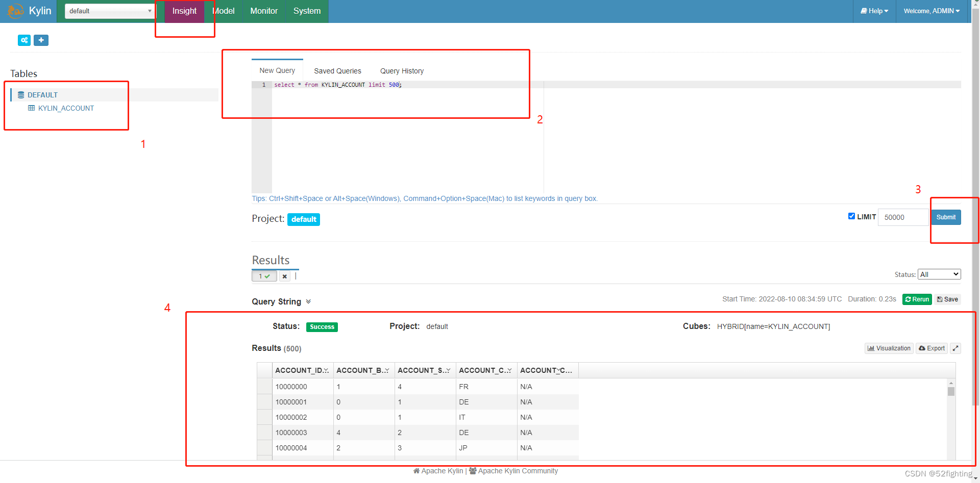
Task: Select the Saved Queries tab
Action: [337, 71]
